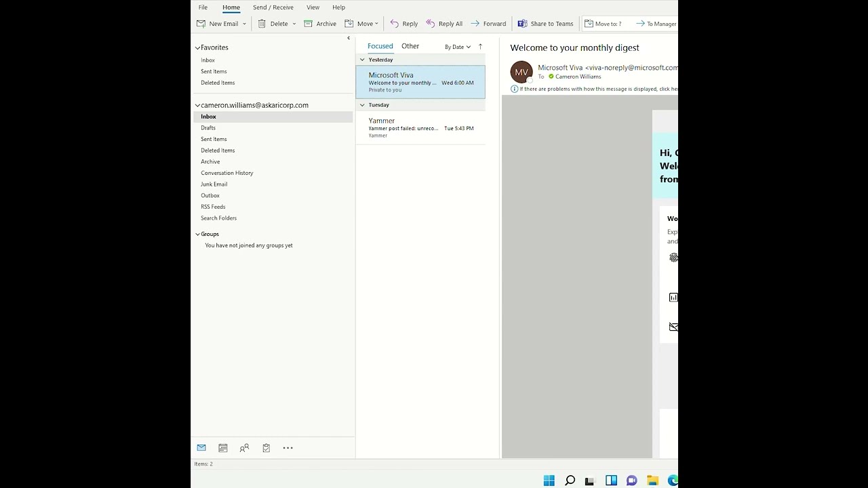Open Teams Chat from the taskbar
This screenshot has height=488, width=868.
click(631, 481)
